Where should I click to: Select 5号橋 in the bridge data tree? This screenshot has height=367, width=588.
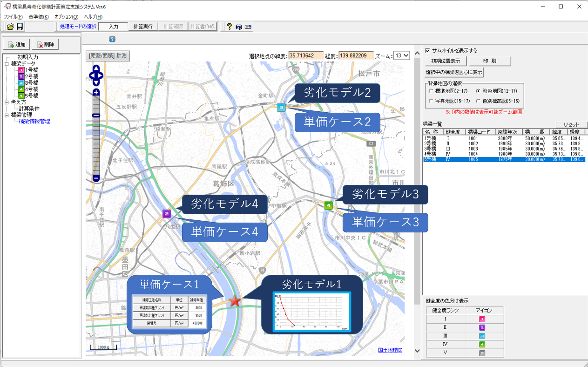click(x=32, y=95)
